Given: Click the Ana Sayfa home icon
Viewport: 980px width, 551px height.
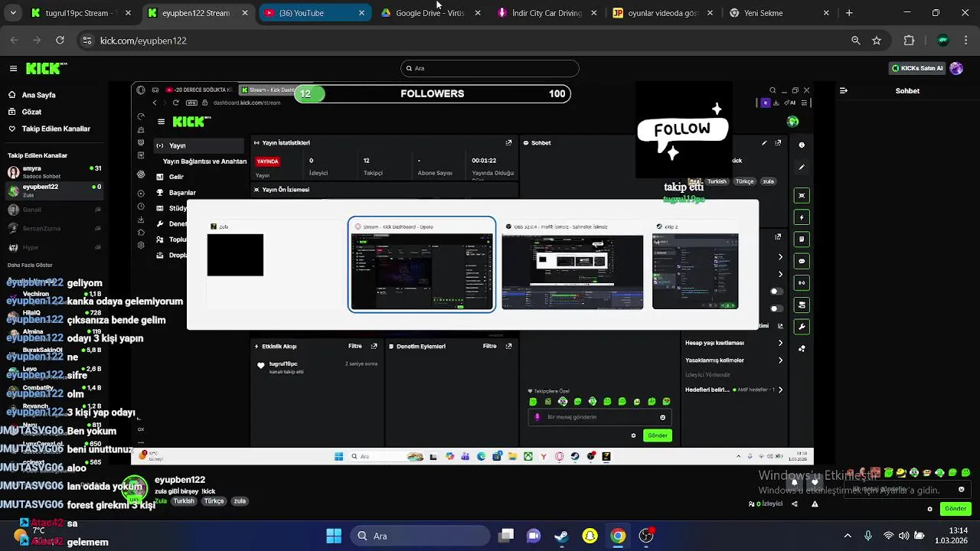Looking at the screenshot, I should pyautogui.click(x=12, y=95).
